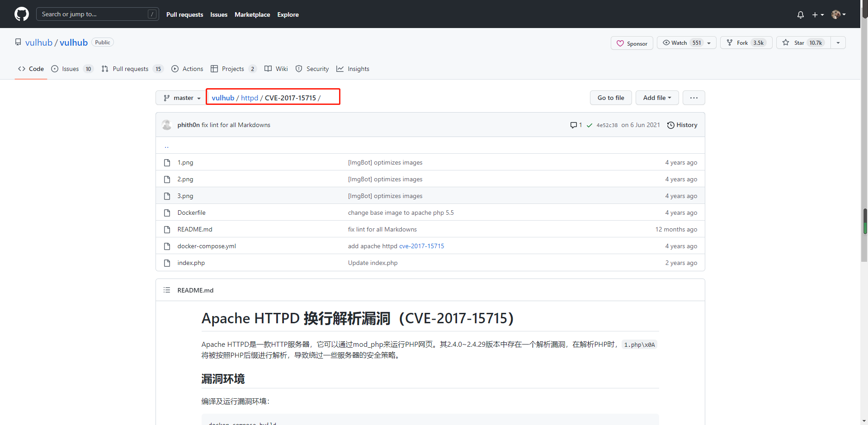Open the Dockerfile
Viewport: 868px width, 425px height.
pyautogui.click(x=191, y=212)
